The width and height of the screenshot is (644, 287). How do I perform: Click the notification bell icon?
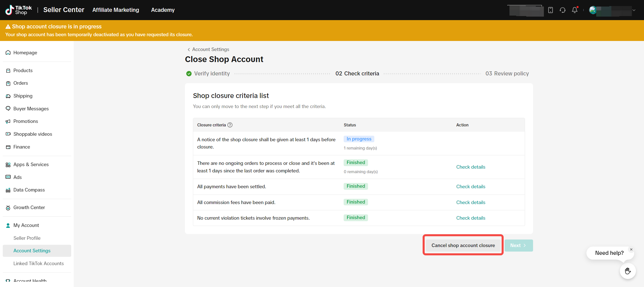click(x=575, y=10)
